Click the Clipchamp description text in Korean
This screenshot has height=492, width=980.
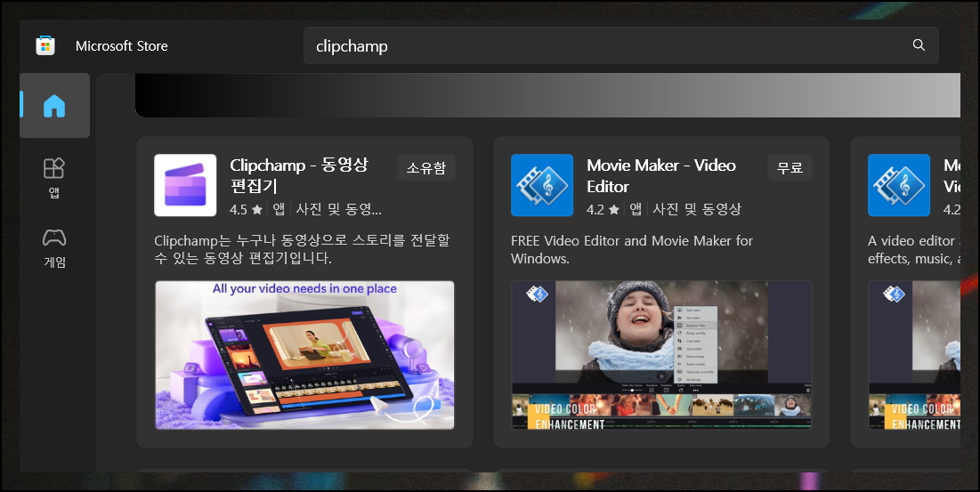(302, 249)
